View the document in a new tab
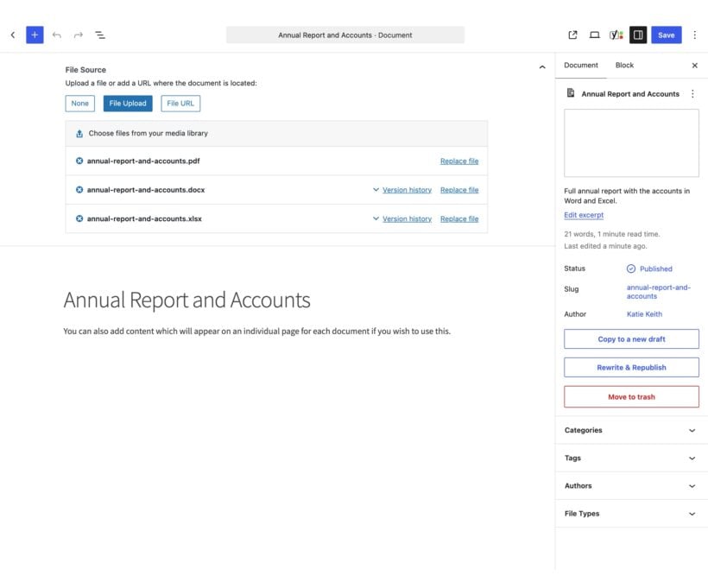The width and height of the screenshot is (708, 588). click(x=572, y=35)
